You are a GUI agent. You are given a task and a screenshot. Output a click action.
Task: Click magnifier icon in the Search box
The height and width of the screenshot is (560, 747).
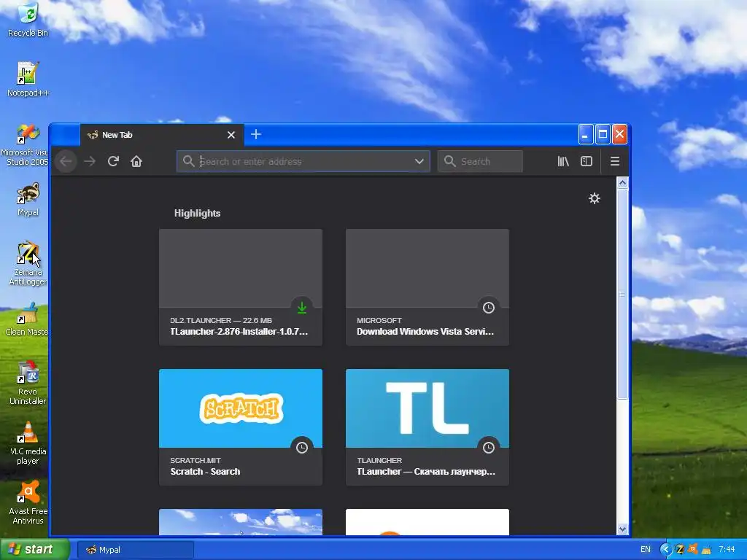click(x=449, y=161)
